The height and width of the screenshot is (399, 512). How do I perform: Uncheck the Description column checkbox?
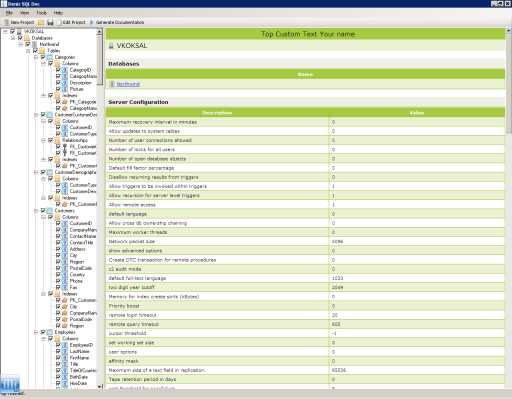tap(58, 83)
